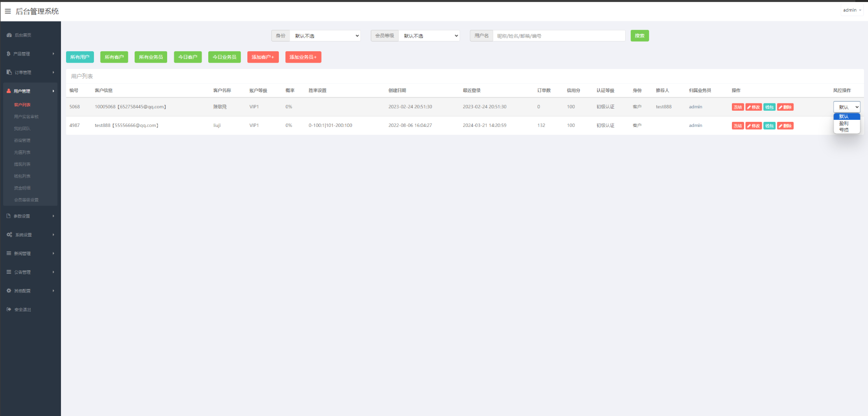Choose 亏损 option in the open dropdown
Image resolution: width=868 pixels, height=416 pixels.
844,130
